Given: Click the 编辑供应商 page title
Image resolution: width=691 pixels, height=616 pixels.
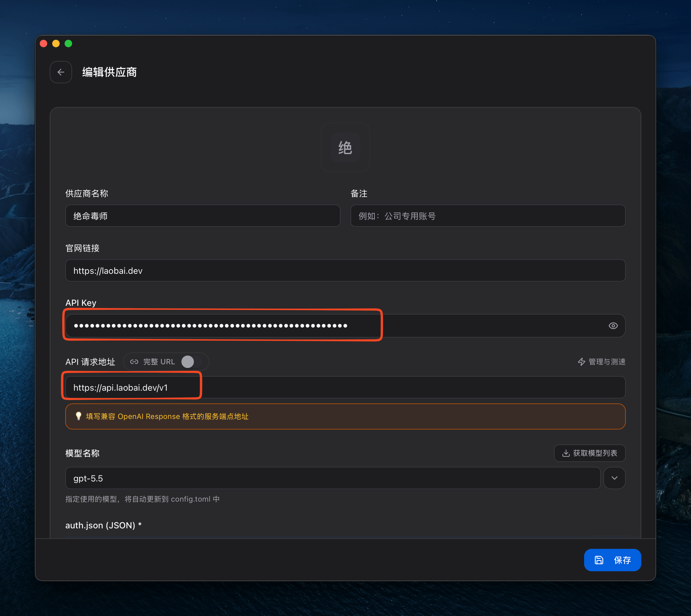Looking at the screenshot, I should (109, 72).
